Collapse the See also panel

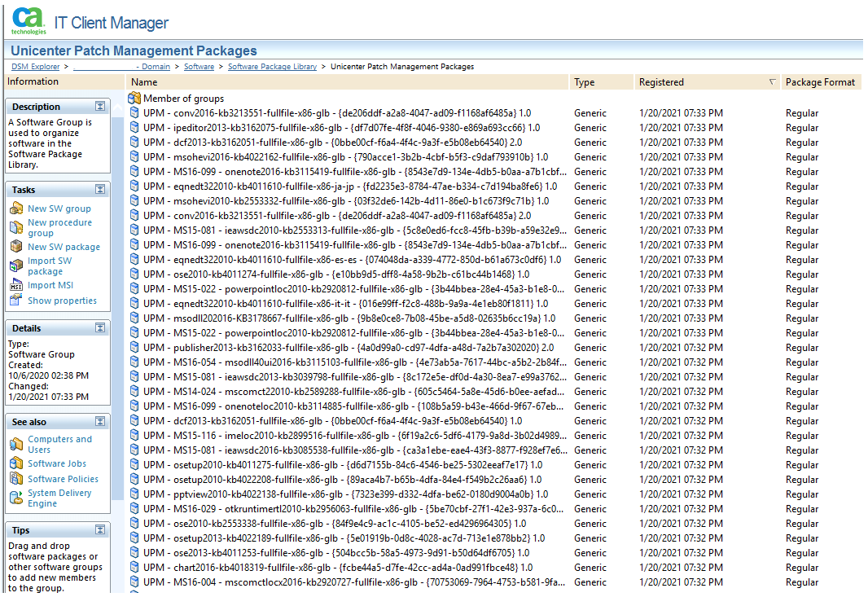pos(100,421)
